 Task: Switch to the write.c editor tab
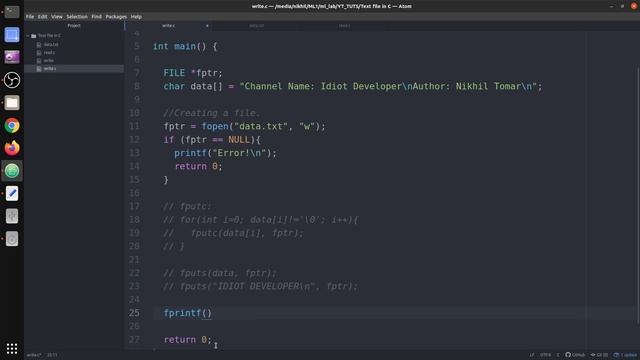(x=168, y=26)
